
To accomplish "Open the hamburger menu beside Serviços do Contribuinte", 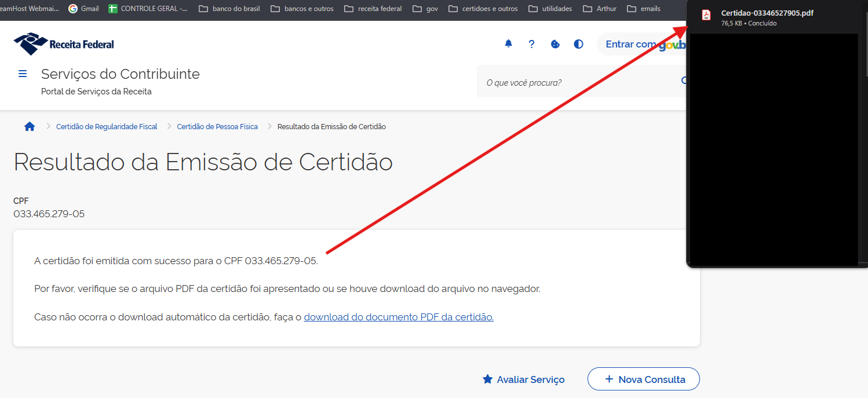I will coord(23,74).
